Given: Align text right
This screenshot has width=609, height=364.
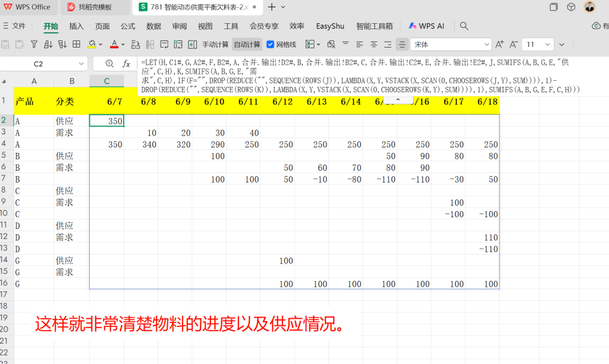Looking at the screenshot, I should pyautogui.click(x=388, y=44).
